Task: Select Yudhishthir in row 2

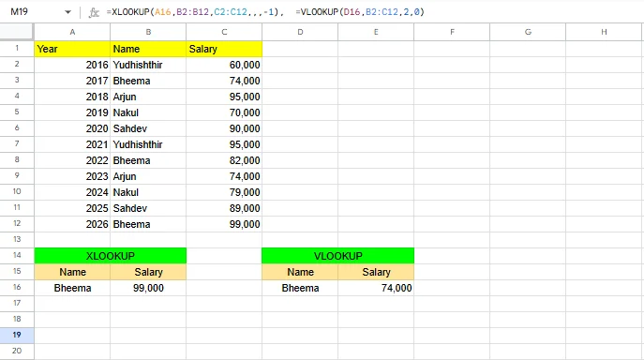Action: tap(148, 65)
